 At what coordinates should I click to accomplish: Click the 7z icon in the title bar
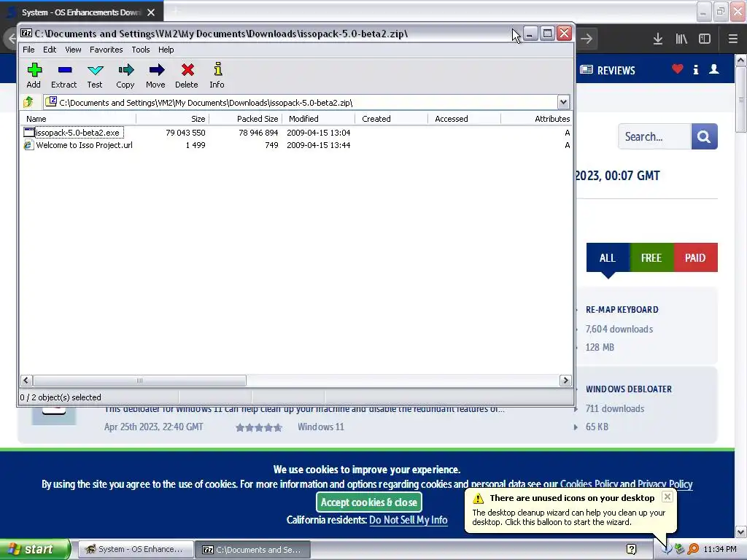pyautogui.click(x=26, y=34)
